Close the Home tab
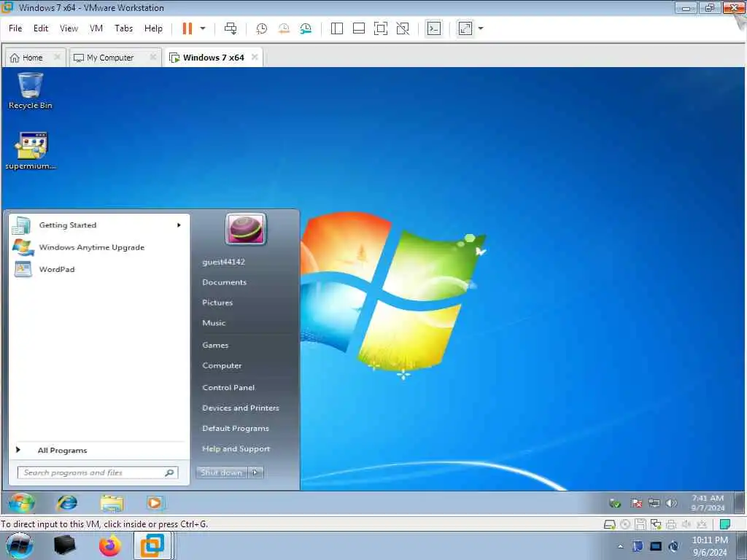Image resolution: width=747 pixels, height=560 pixels. pos(57,57)
